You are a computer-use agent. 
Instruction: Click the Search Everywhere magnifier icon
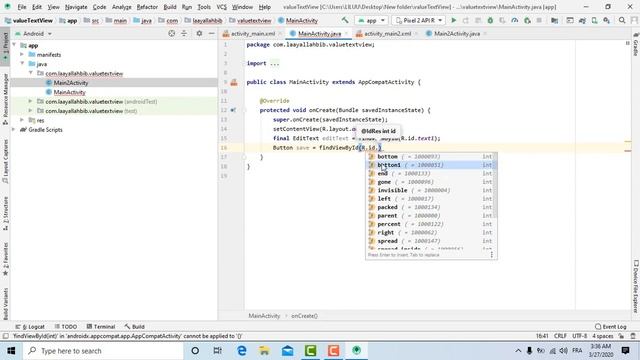click(x=622, y=20)
